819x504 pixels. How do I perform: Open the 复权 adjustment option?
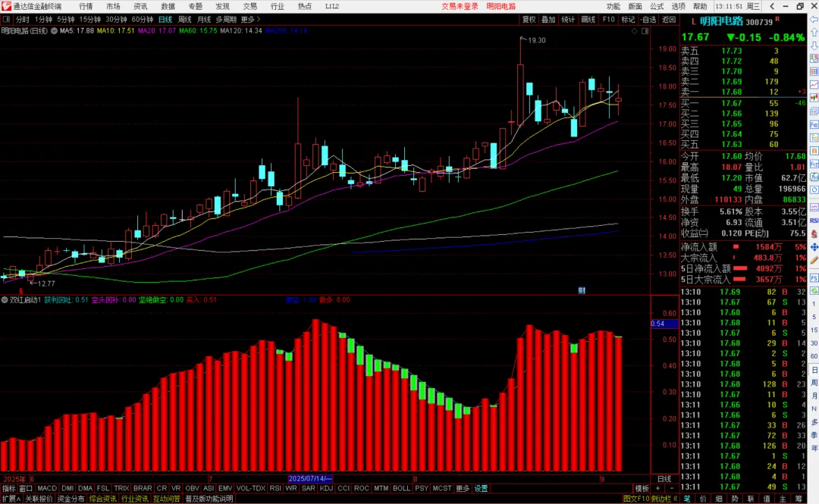point(529,19)
